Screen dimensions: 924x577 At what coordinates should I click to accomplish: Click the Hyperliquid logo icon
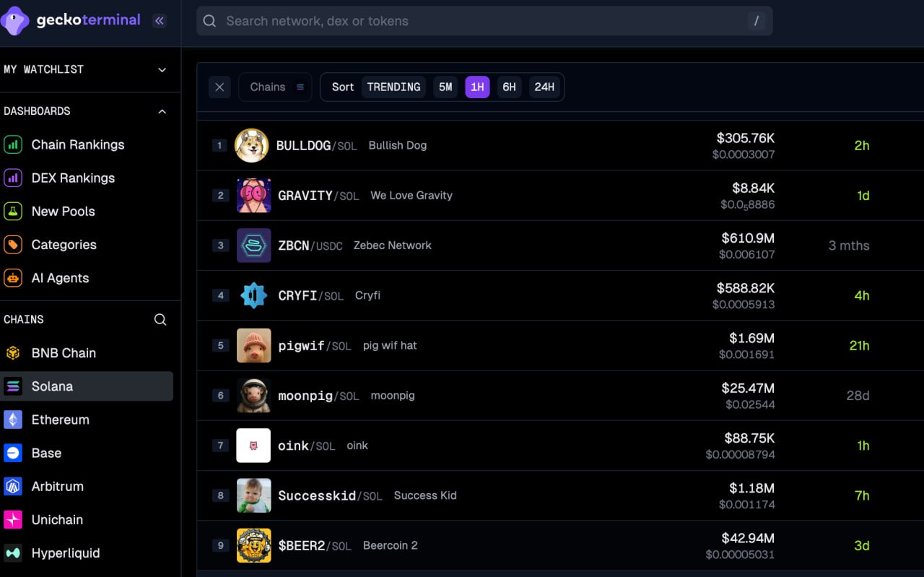13,552
